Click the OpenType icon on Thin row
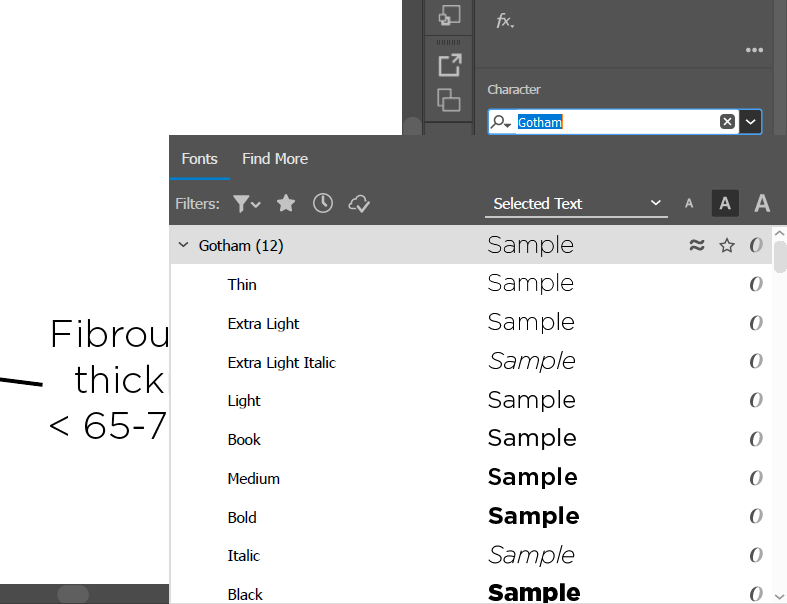Image resolution: width=787 pixels, height=604 pixels. point(756,284)
